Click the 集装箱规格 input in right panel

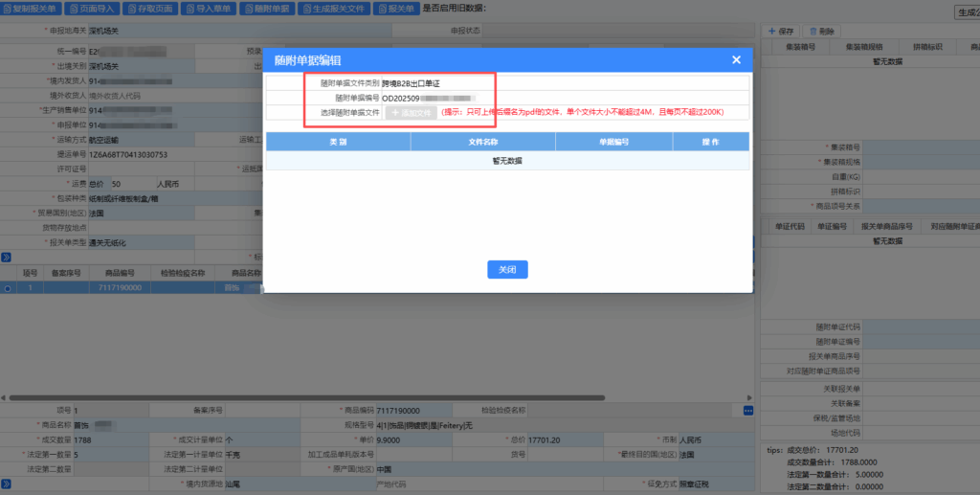coord(921,163)
